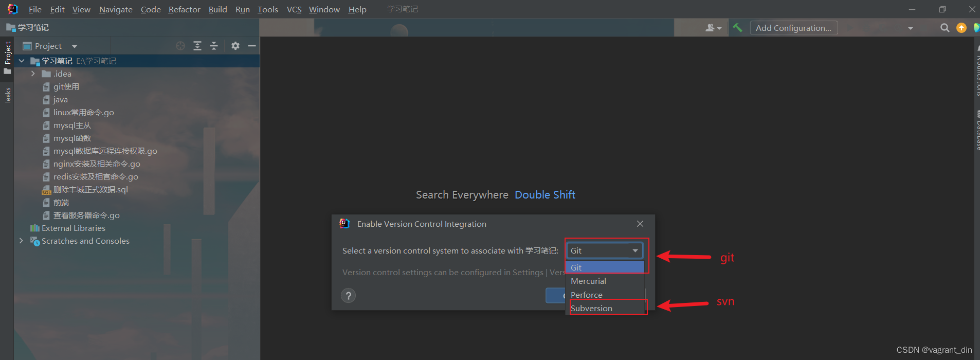The width and height of the screenshot is (980, 360).
Task: Select External Libraries node
Action: point(74,228)
